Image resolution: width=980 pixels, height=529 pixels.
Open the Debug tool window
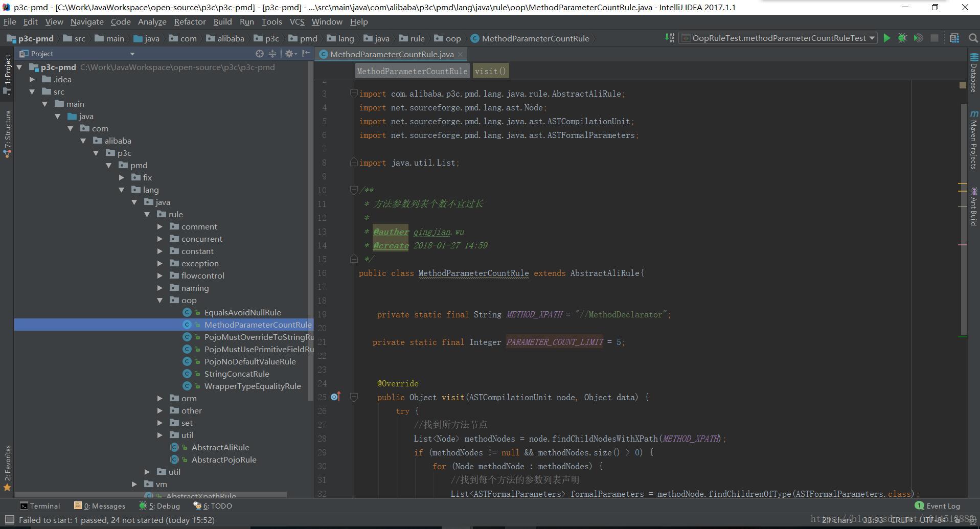click(x=159, y=506)
